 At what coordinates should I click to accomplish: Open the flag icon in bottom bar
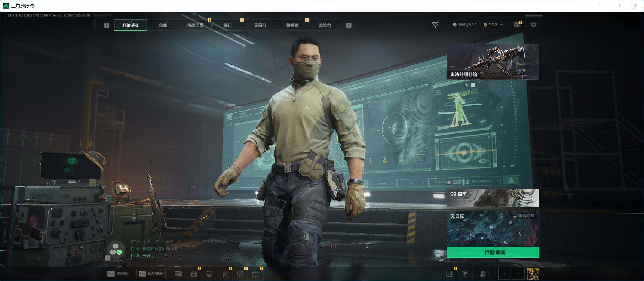pos(465,274)
